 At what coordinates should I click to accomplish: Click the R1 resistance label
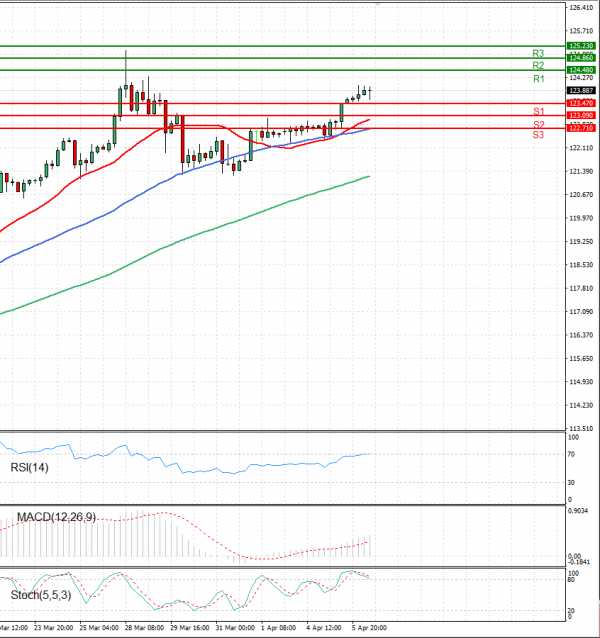point(539,79)
